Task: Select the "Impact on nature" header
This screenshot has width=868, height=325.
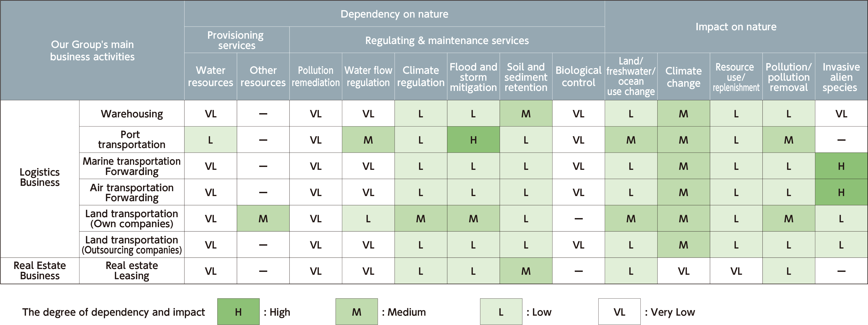Action: pyautogui.click(x=736, y=27)
